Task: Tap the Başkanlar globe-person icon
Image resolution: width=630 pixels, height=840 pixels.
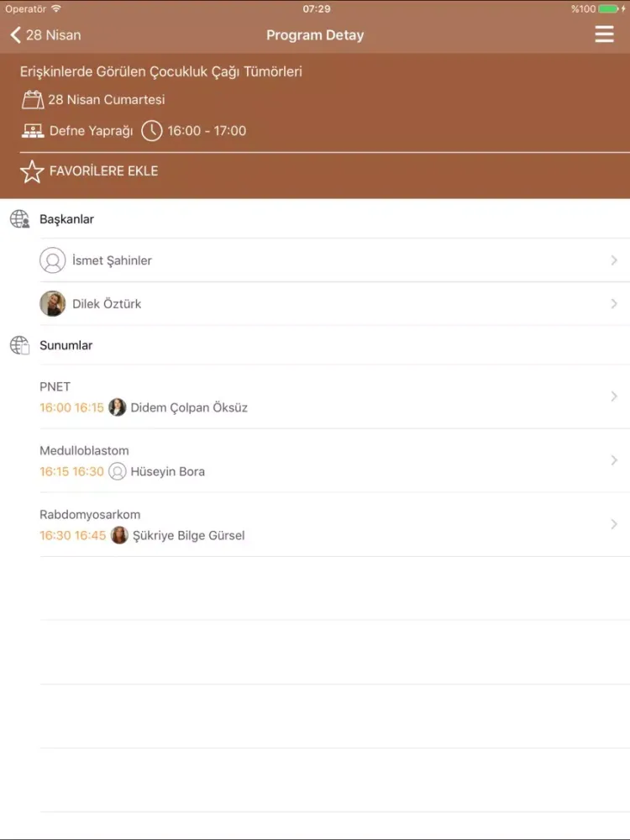Action: coord(20,219)
